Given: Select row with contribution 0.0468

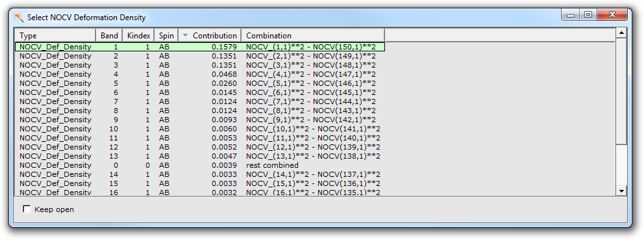Looking at the screenshot, I should coord(200,74).
